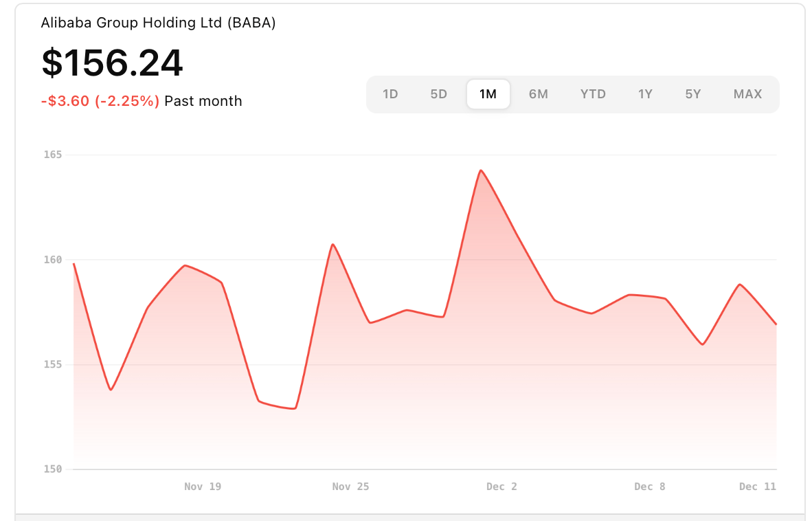Show the 6M price history
The height and width of the screenshot is (521, 812).
(x=538, y=94)
